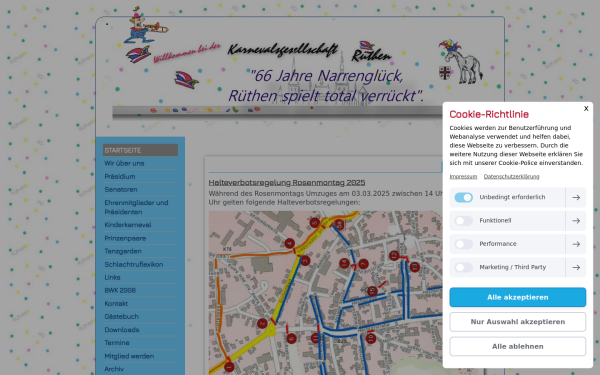The width and height of the screenshot is (600, 375).
Task: Open the Links menu item
Action: pyautogui.click(x=140, y=277)
